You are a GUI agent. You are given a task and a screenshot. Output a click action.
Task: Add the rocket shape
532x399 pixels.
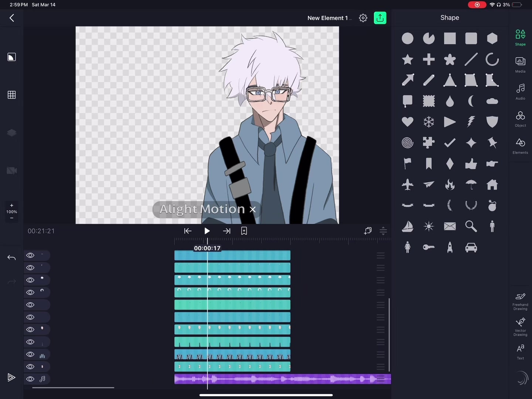point(450,247)
